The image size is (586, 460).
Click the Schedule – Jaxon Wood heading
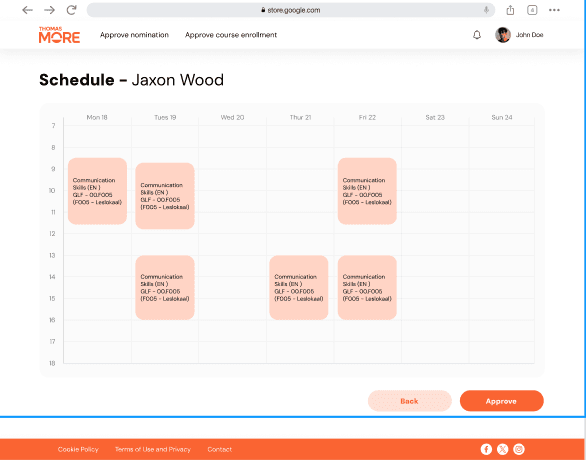(132, 80)
